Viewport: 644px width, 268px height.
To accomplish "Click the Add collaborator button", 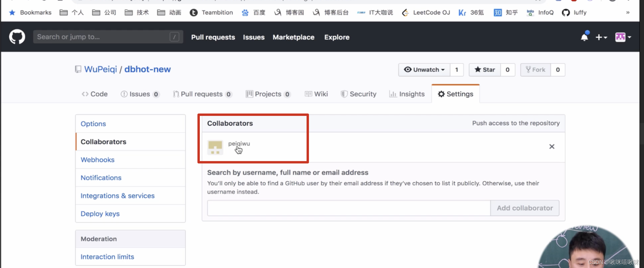I will pyautogui.click(x=525, y=208).
